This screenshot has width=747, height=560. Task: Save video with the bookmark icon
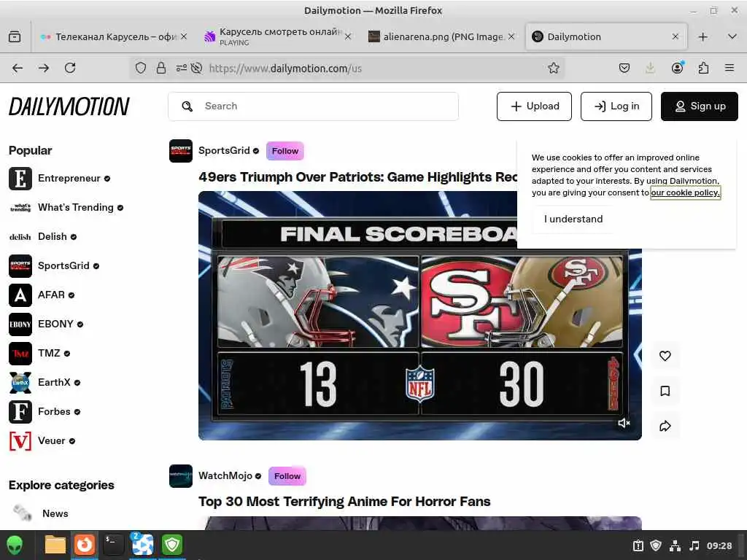(665, 391)
